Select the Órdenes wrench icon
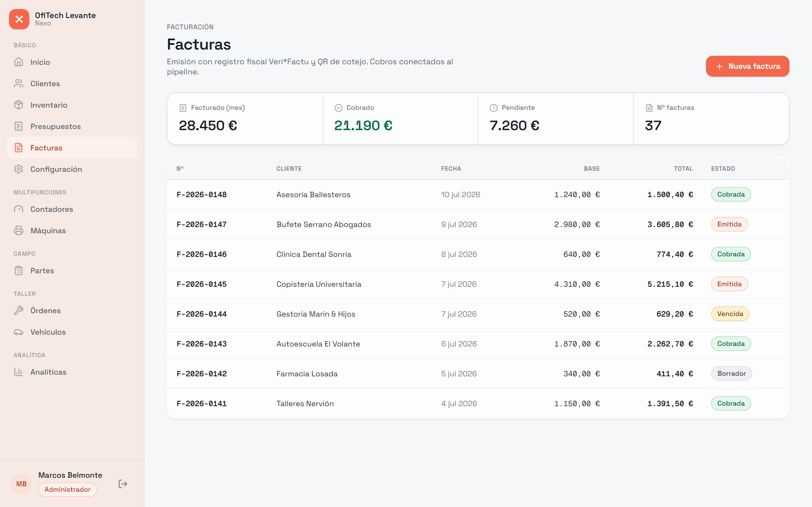This screenshot has height=507, width=812. 19,310
